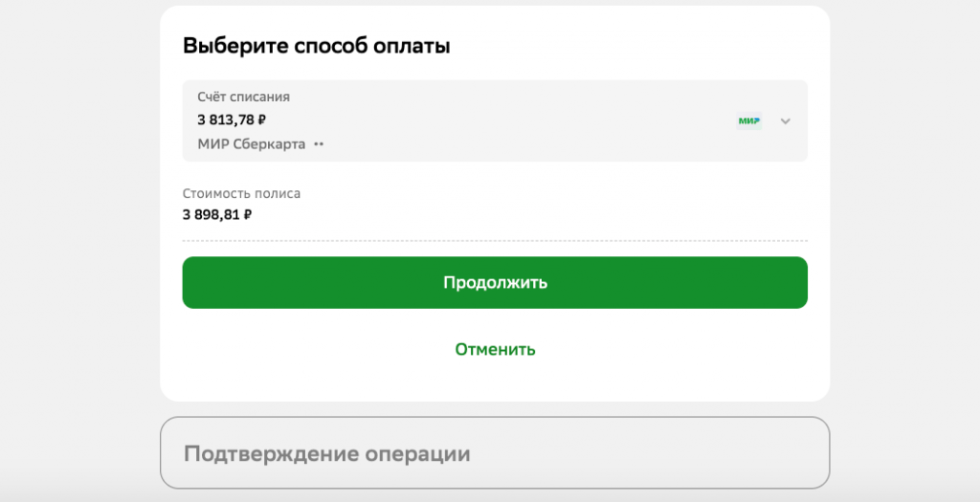Click the word Подтверждение in bottom panel
Viewport: 980px width, 502px height.
tap(271, 453)
